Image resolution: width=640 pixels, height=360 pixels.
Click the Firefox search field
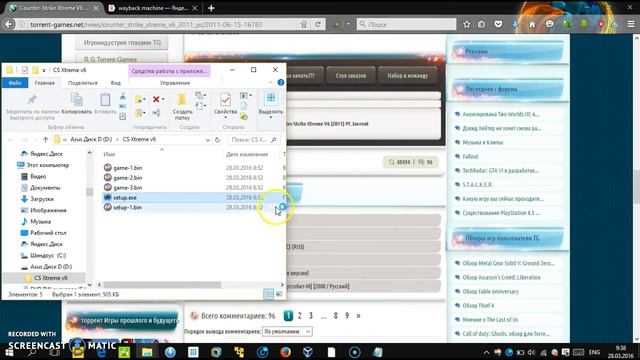pos(407,24)
